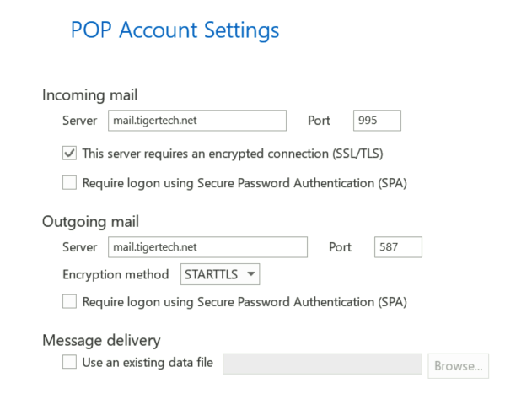
Task: Click the Outgoing mail section heading
Action: [x=90, y=222]
